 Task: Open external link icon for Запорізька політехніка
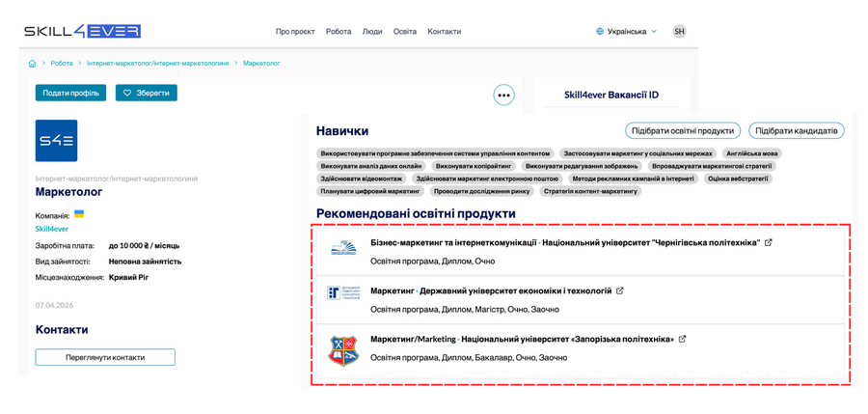click(x=683, y=339)
